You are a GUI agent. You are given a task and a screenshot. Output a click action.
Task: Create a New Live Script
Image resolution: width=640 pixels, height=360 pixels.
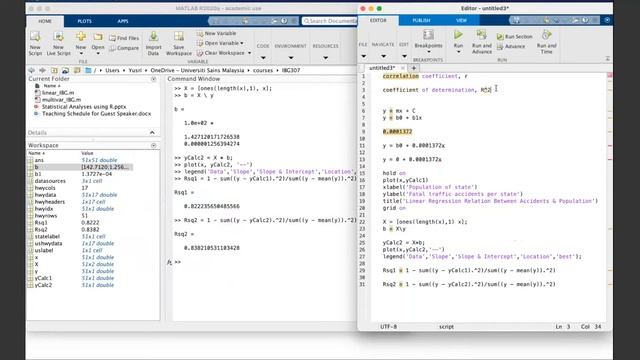click(x=58, y=37)
